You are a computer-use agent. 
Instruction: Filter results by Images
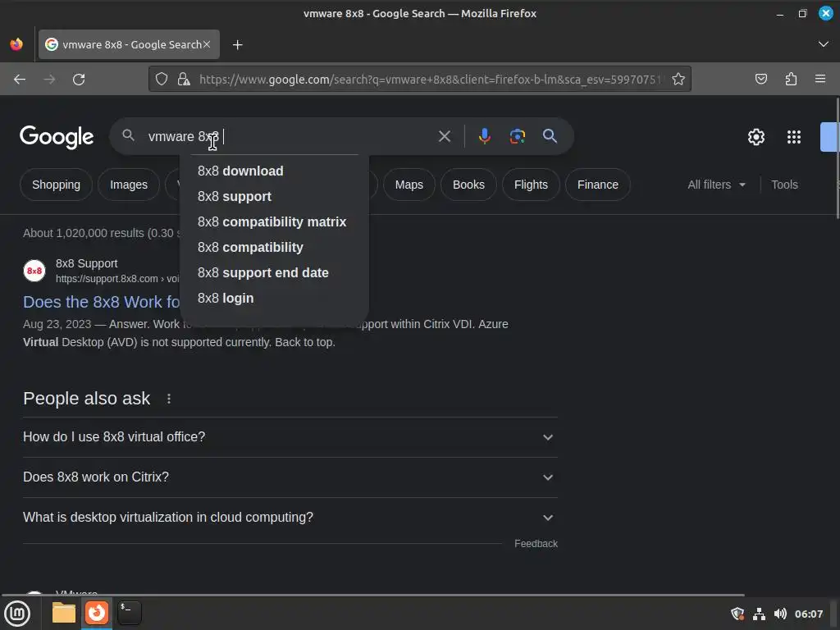129,185
